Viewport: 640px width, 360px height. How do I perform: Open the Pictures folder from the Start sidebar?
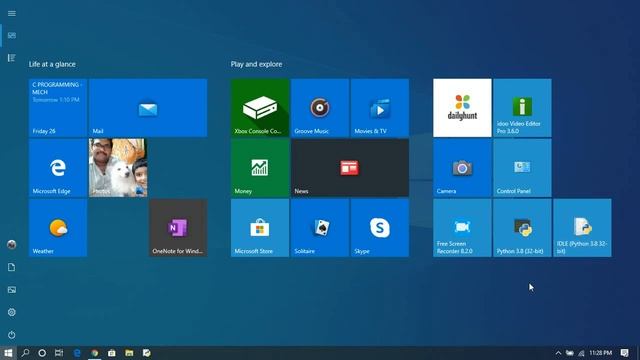tap(11, 290)
